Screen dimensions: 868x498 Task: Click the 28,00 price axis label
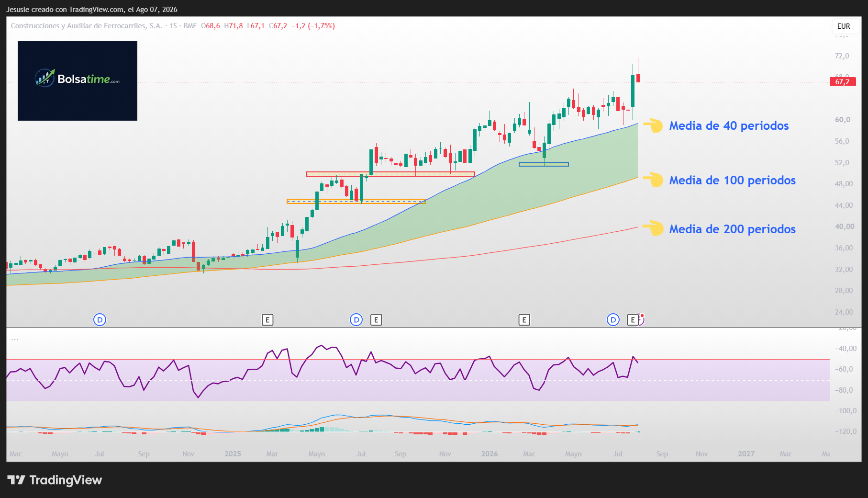[844, 291]
